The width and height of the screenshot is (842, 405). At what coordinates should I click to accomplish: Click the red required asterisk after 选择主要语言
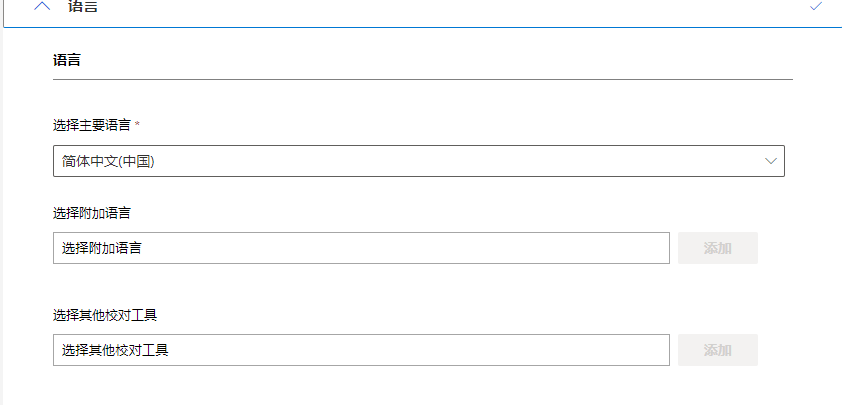click(137, 124)
